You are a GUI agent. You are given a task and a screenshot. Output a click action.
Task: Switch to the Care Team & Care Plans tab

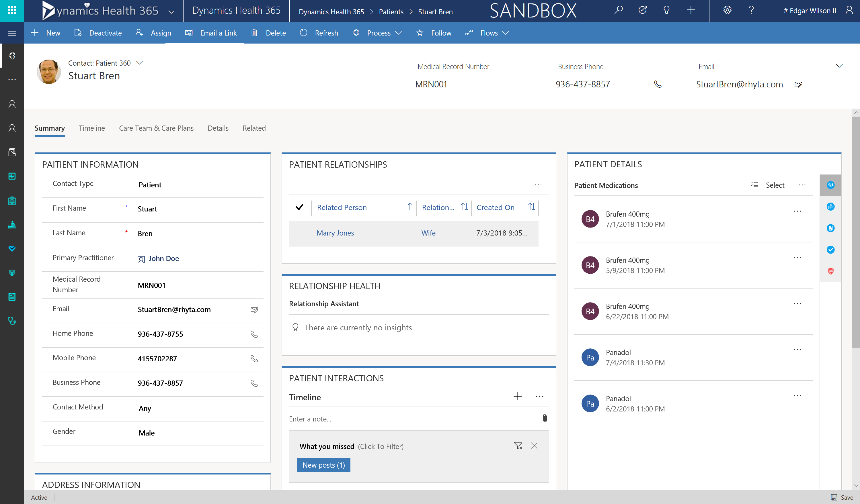(x=156, y=128)
